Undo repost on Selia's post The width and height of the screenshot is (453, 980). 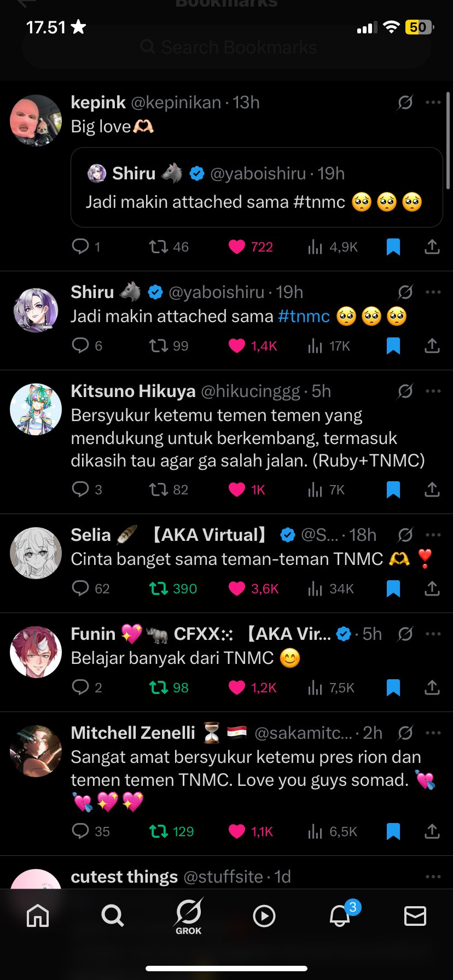(159, 588)
